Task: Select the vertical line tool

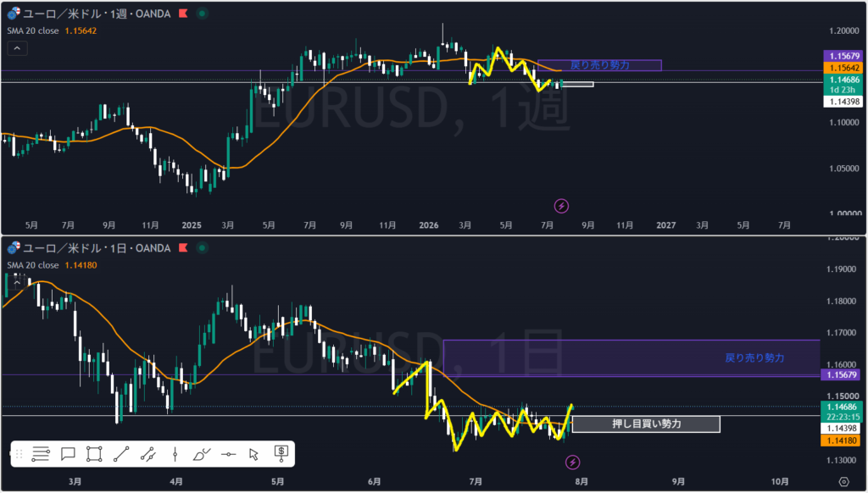Action: point(175,454)
